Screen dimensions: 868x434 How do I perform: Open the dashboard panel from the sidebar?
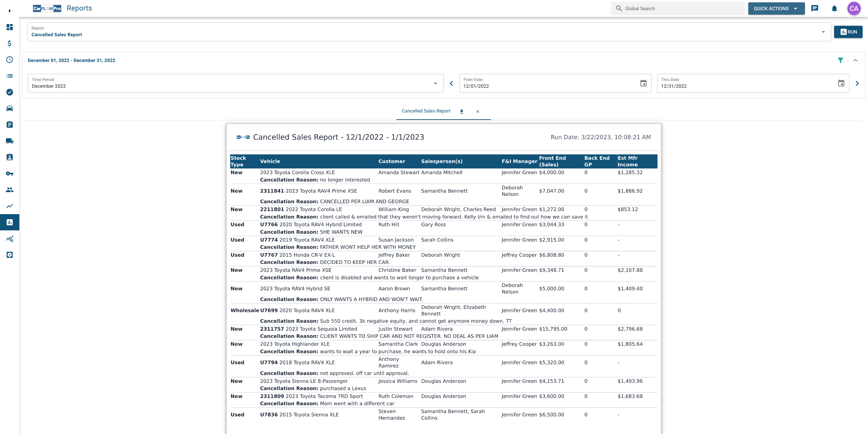tap(9, 27)
